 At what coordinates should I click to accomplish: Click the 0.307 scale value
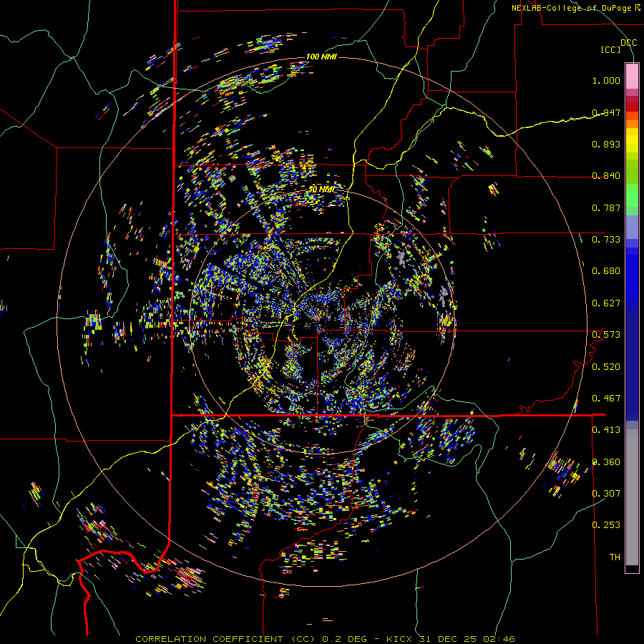pyautogui.click(x=606, y=494)
